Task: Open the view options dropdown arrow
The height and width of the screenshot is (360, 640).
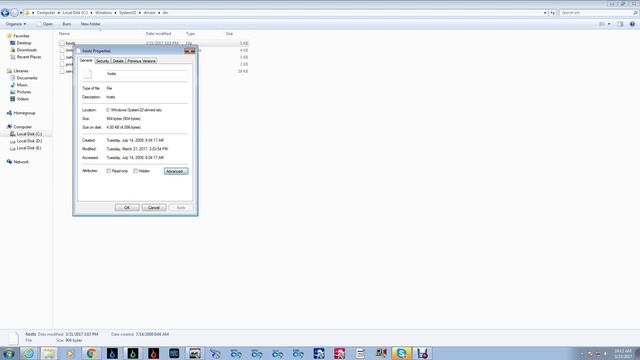Action: [609, 24]
